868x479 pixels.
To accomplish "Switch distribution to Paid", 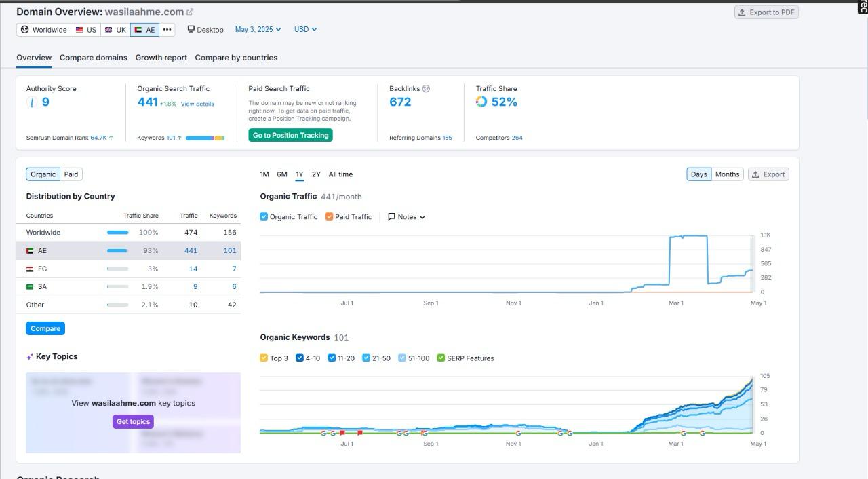I will tap(71, 174).
